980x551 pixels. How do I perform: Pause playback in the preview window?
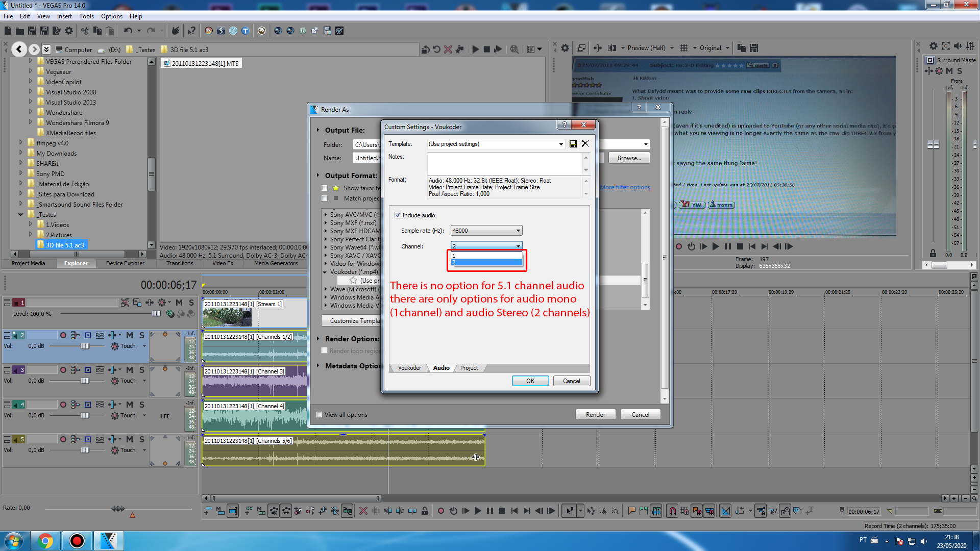(728, 246)
